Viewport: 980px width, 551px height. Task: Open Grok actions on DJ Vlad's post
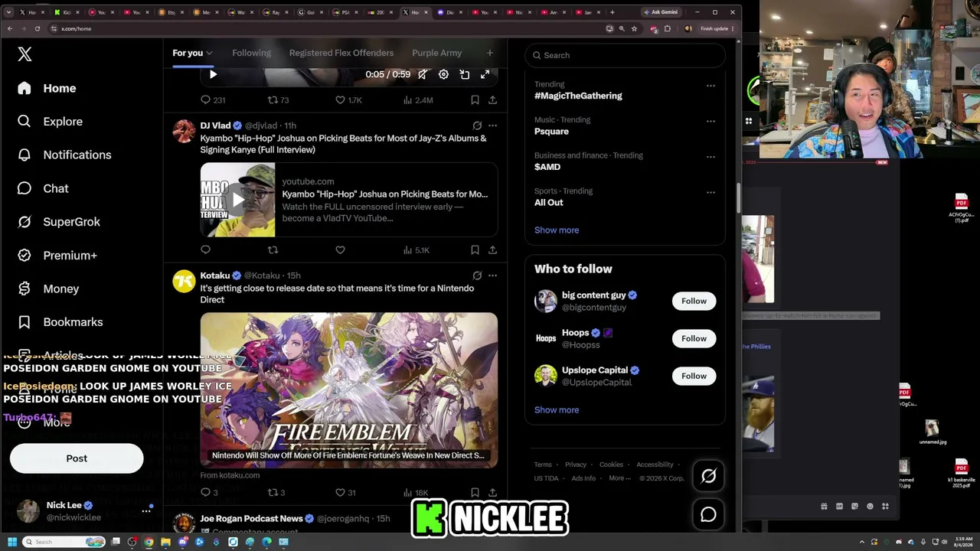tap(477, 126)
